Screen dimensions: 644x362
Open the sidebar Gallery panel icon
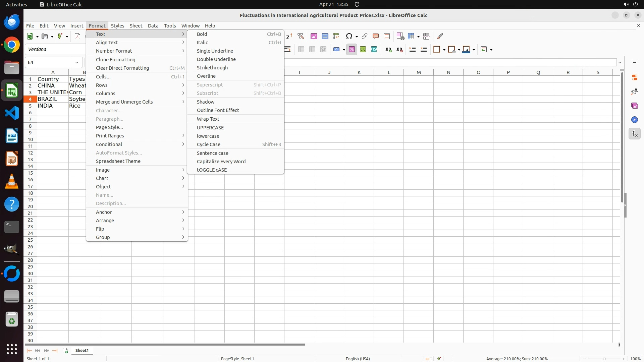tap(634, 106)
